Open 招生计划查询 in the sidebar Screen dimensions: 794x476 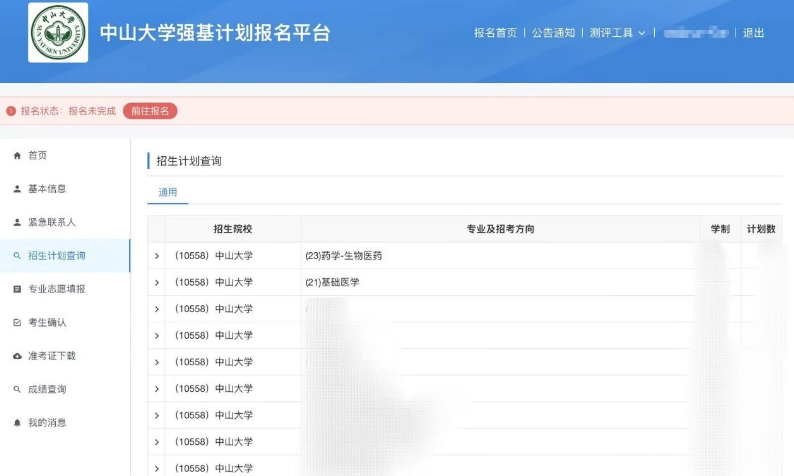56,256
